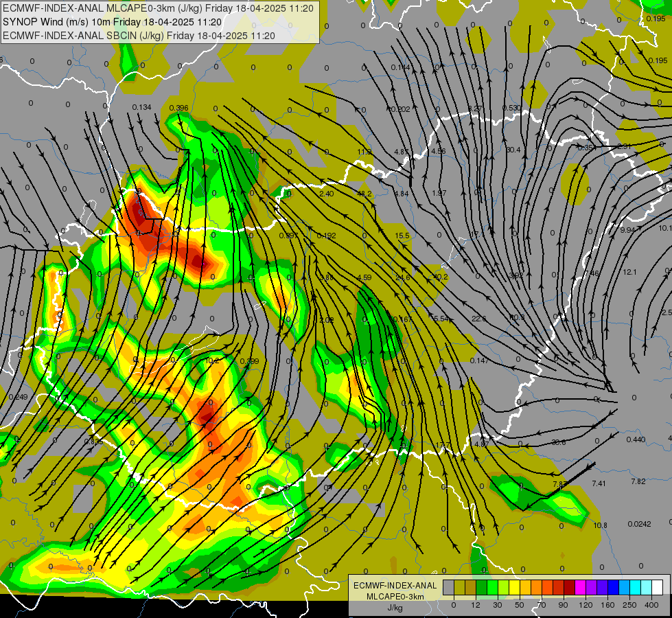Image resolution: width=672 pixels, height=618 pixels.
Task: Click the map value 0.396
Action: tap(178, 108)
